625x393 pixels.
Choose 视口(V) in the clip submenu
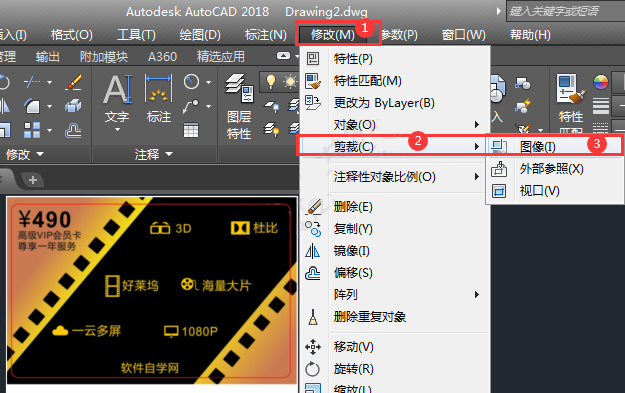[x=554, y=191]
